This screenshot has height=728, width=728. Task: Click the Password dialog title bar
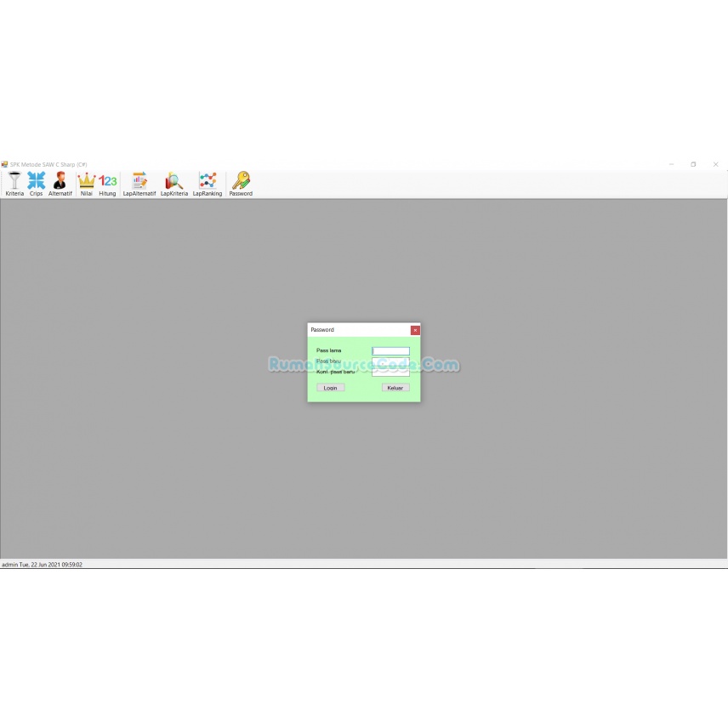point(359,330)
